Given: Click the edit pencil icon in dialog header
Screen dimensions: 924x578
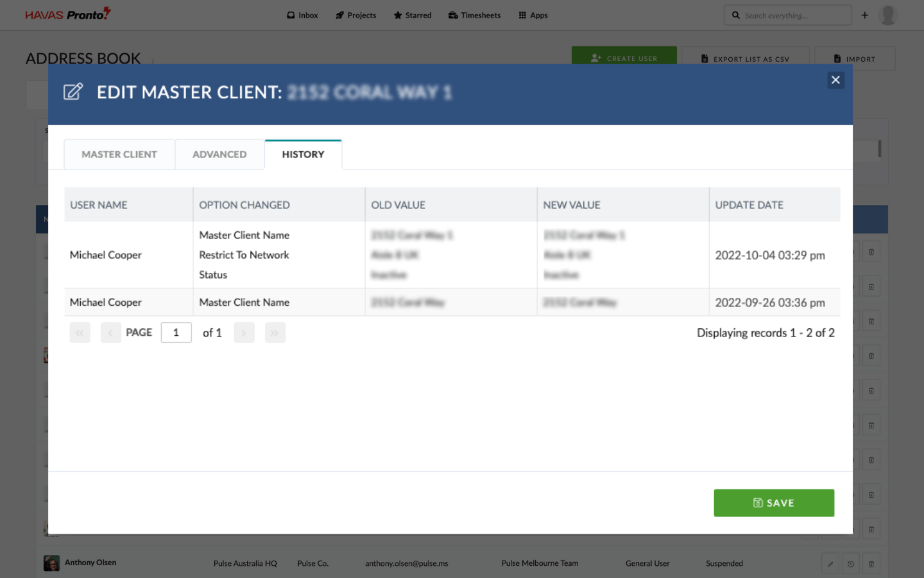Looking at the screenshot, I should click(x=73, y=92).
